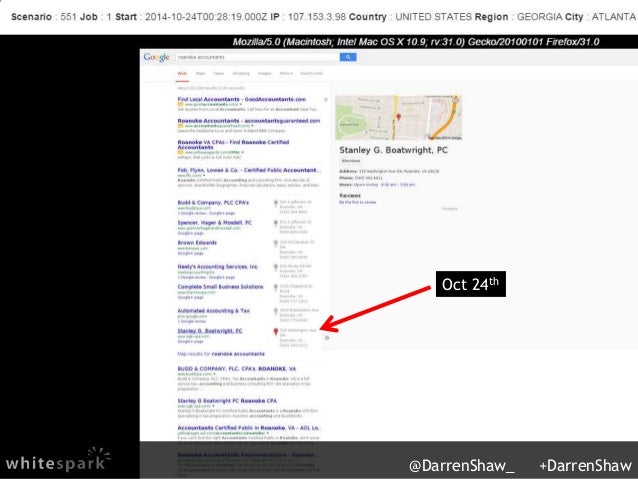Open Complete Small Business Solutions listing
This screenshot has height=479, width=638.
pos(220,287)
